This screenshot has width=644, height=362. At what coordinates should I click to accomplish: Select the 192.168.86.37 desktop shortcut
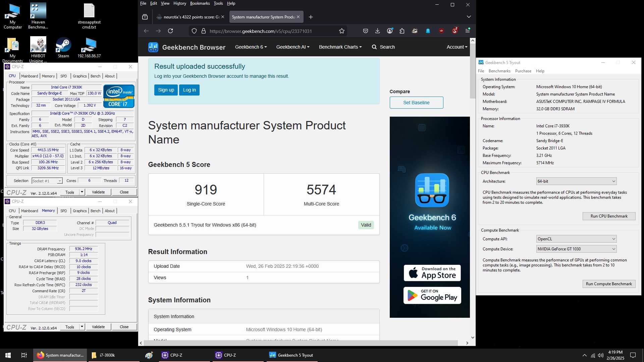[x=89, y=48]
